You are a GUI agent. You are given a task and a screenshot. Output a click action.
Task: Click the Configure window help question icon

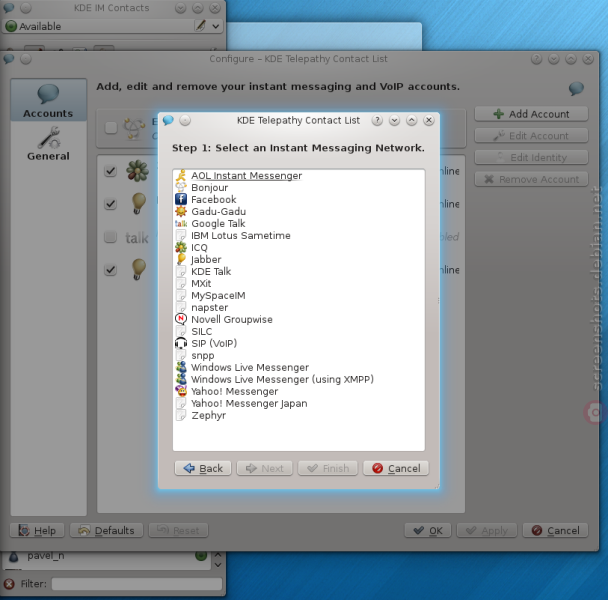click(x=536, y=59)
